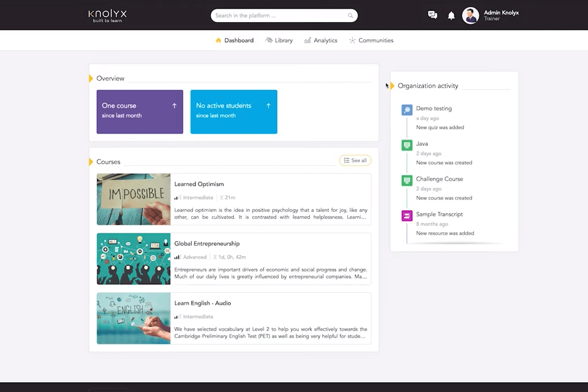Click the Analytics chart icon

click(x=307, y=40)
